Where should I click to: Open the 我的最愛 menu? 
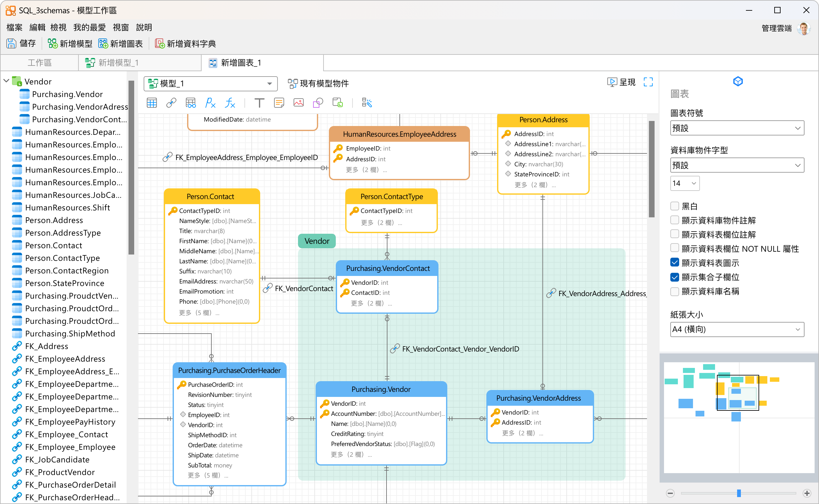point(89,27)
